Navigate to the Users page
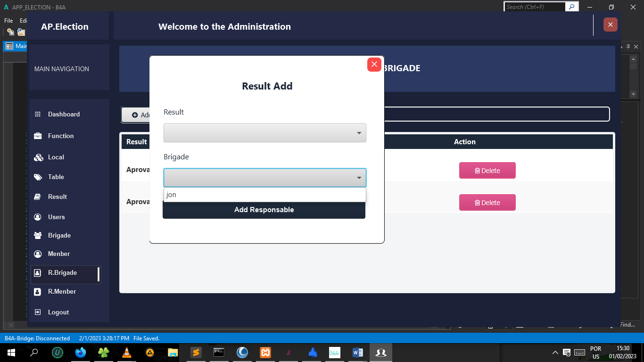Image resolution: width=644 pixels, height=362 pixels. (x=56, y=217)
